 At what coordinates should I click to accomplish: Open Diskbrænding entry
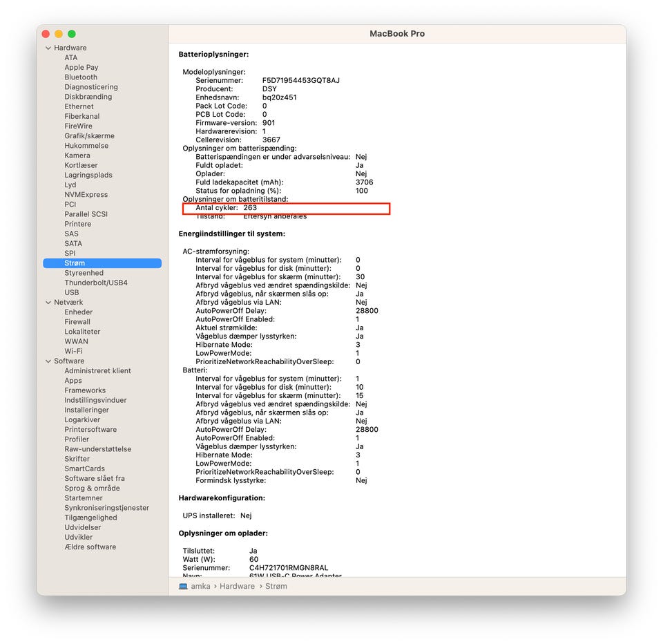point(88,97)
